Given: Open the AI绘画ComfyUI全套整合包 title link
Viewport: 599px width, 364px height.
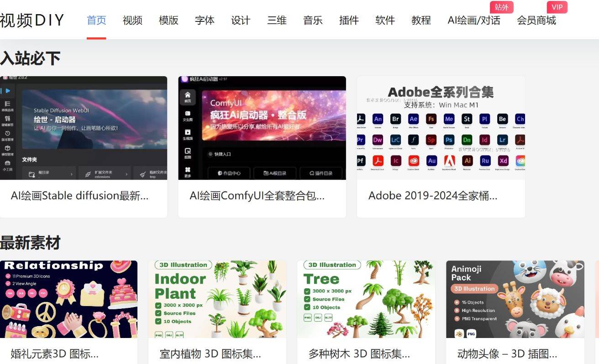Looking at the screenshot, I should click(257, 196).
